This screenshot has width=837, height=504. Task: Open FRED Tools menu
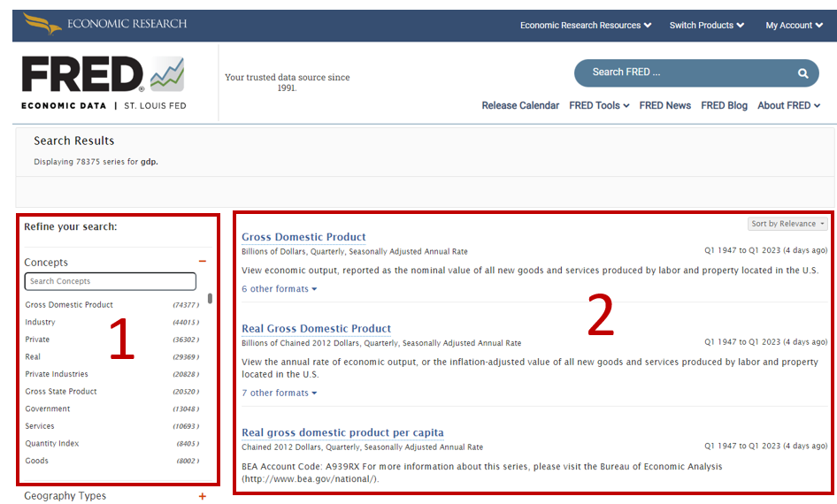599,105
